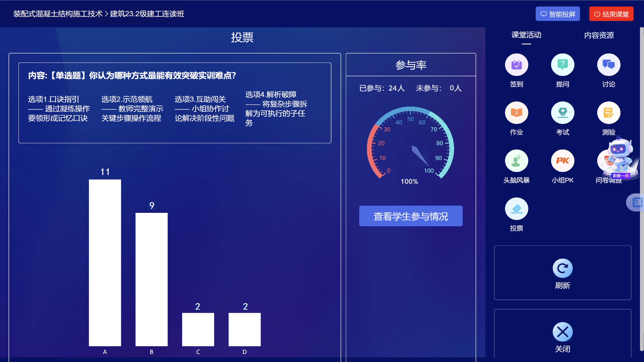Click the right-side vertical scrollbar
The image size is (644, 362).
pyautogui.click(x=642, y=189)
